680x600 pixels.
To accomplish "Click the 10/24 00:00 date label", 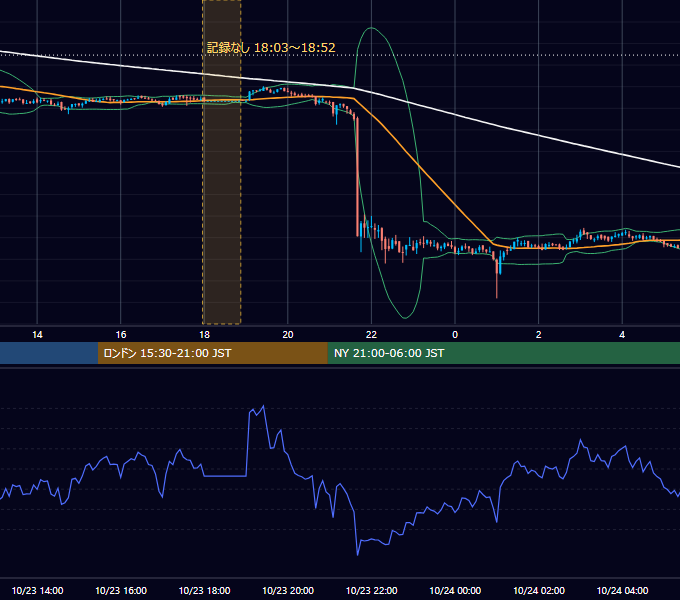I will (455, 590).
